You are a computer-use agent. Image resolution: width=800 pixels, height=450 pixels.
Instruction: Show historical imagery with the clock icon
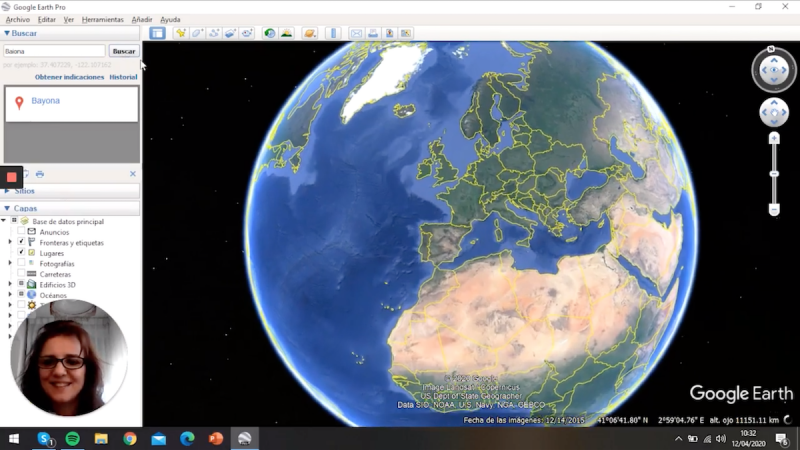click(x=269, y=33)
